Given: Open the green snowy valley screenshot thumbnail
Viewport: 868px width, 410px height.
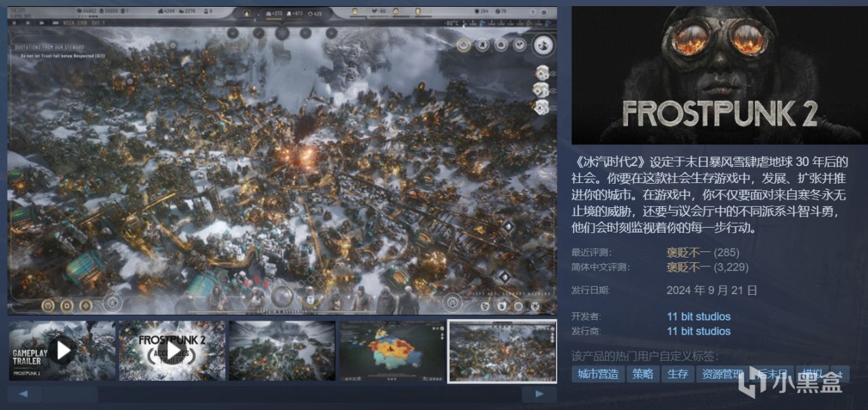Looking at the screenshot, I should coord(282,350).
